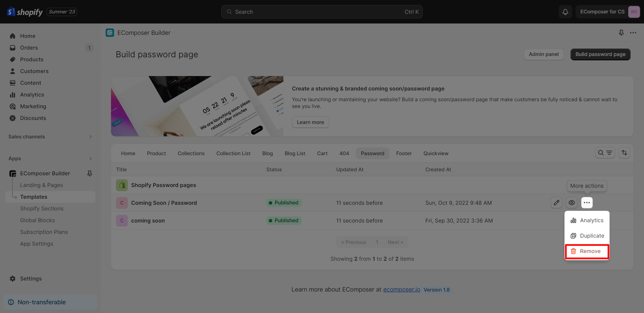This screenshot has width=644, height=313.
Task: Click page 1 in pagination
Action: [x=377, y=242]
